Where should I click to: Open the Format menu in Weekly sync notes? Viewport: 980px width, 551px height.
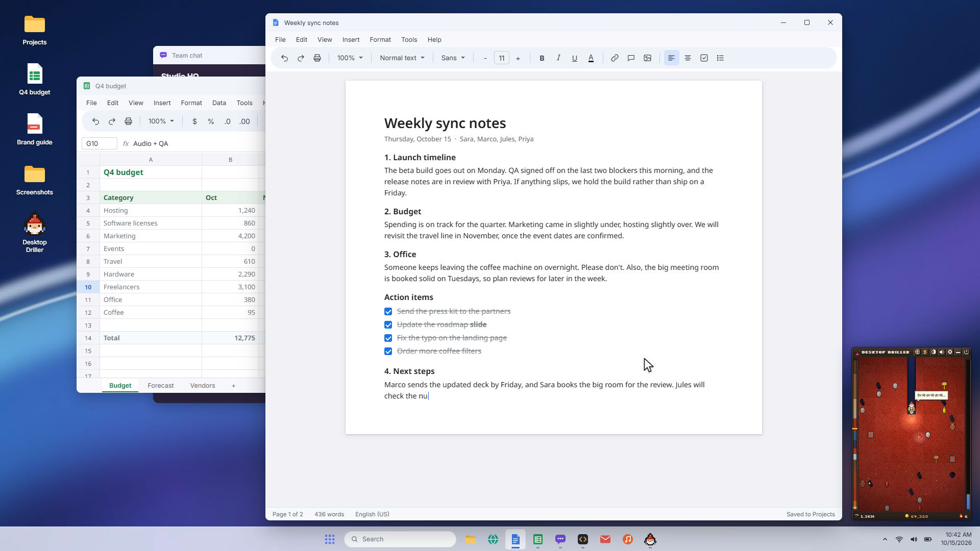[x=380, y=40]
